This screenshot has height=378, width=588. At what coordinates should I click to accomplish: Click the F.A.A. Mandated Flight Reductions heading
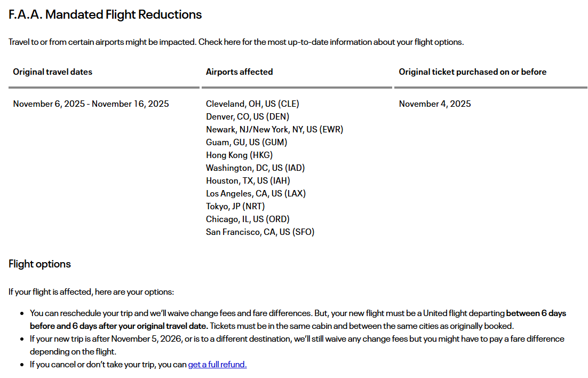[x=105, y=15]
